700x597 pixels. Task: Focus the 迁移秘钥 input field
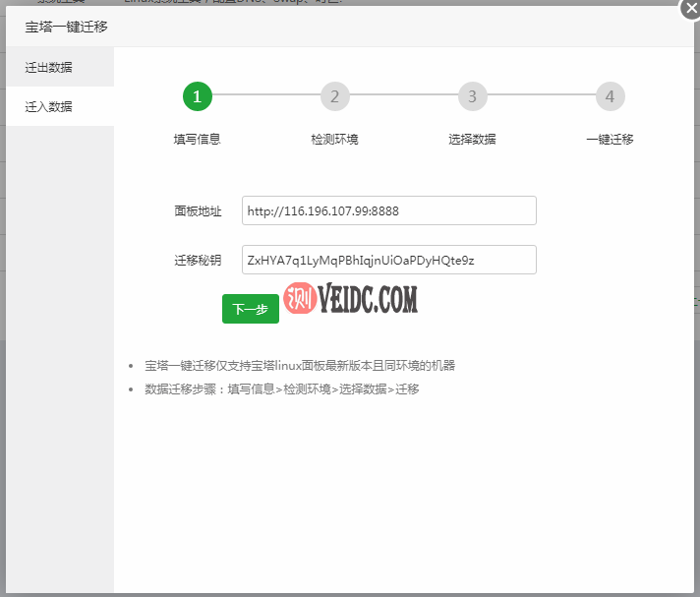point(389,260)
